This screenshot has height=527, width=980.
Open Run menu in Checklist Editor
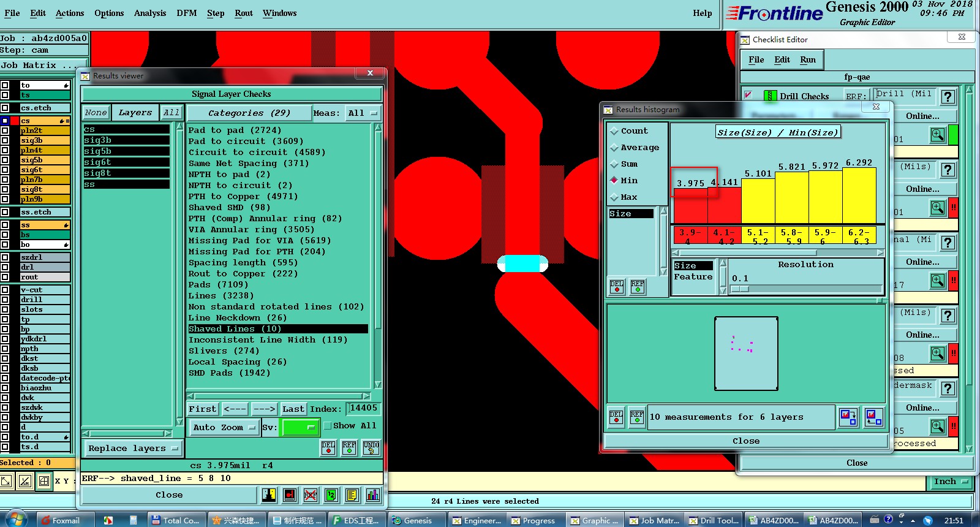pos(808,59)
